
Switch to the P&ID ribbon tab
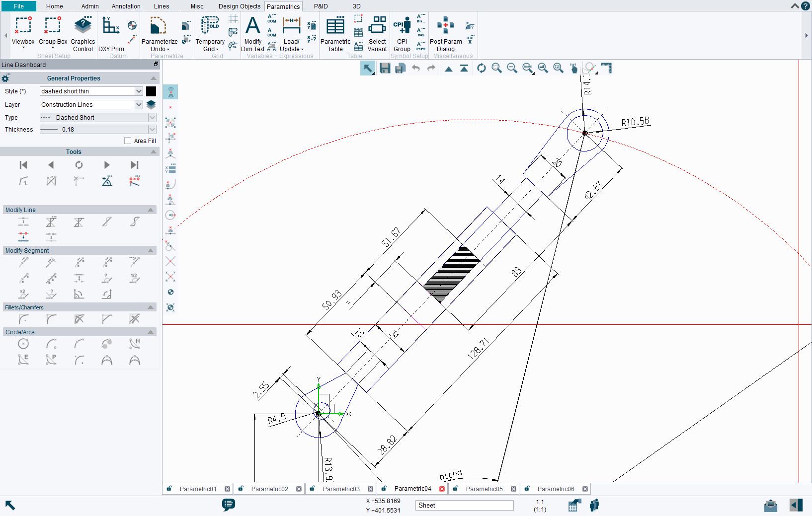pos(320,6)
